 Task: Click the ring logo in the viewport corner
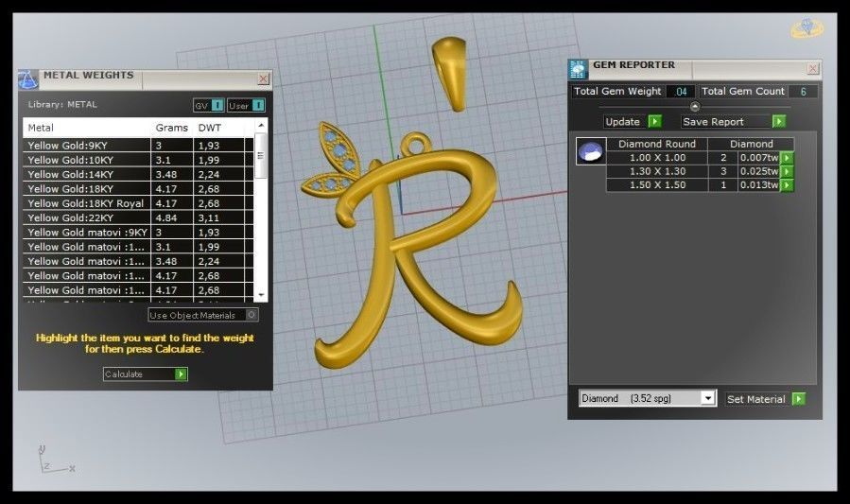(807, 27)
